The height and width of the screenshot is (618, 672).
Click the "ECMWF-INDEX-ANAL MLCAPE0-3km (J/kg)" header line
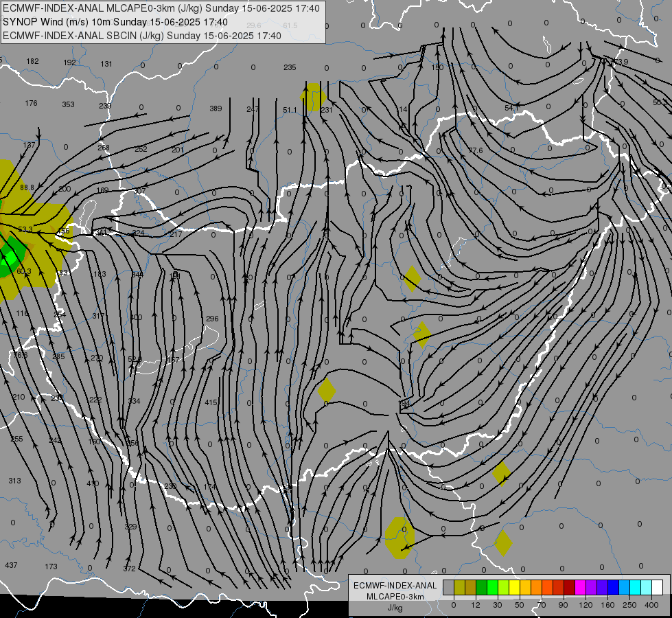(x=161, y=8)
